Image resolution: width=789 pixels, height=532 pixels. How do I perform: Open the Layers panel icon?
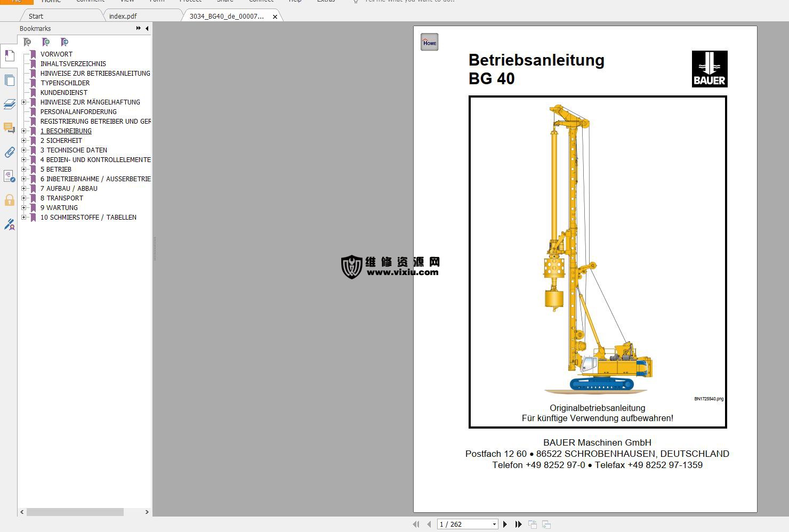[x=9, y=104]
